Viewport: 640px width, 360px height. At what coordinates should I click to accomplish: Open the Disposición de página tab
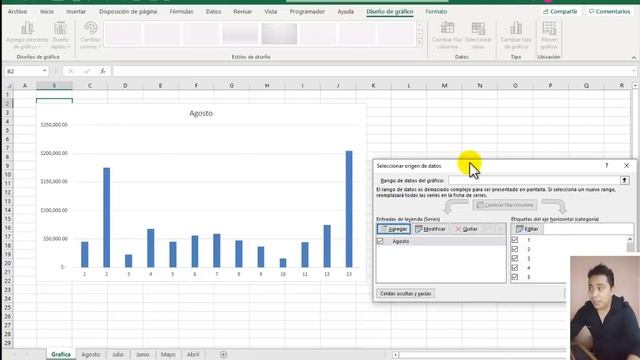tap(128, 11)
